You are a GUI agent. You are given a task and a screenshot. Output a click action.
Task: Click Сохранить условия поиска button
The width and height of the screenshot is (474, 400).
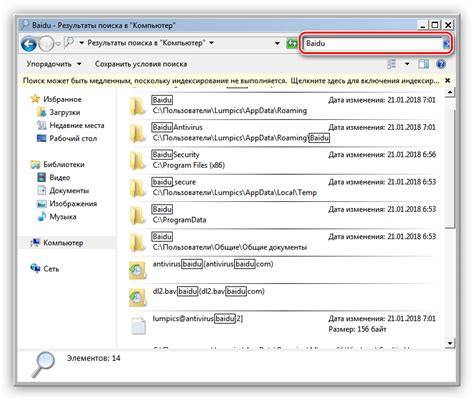tap(141, 64)
